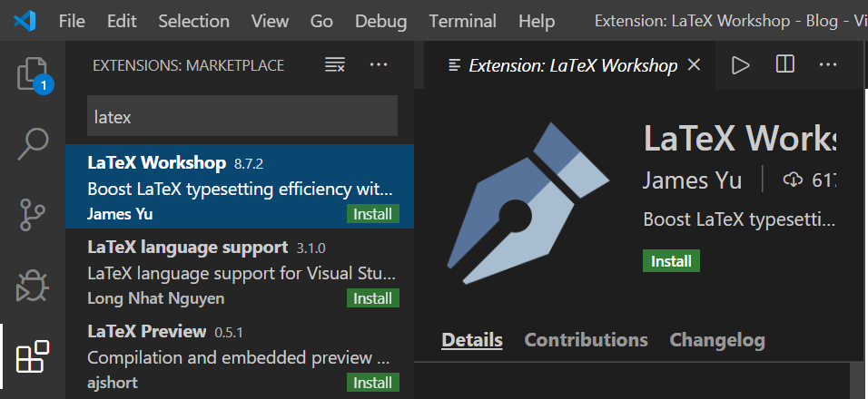This screenshot has height=399, width=868.
Task: Open the Source Control view icon
Action: click(x=33, y=215)
